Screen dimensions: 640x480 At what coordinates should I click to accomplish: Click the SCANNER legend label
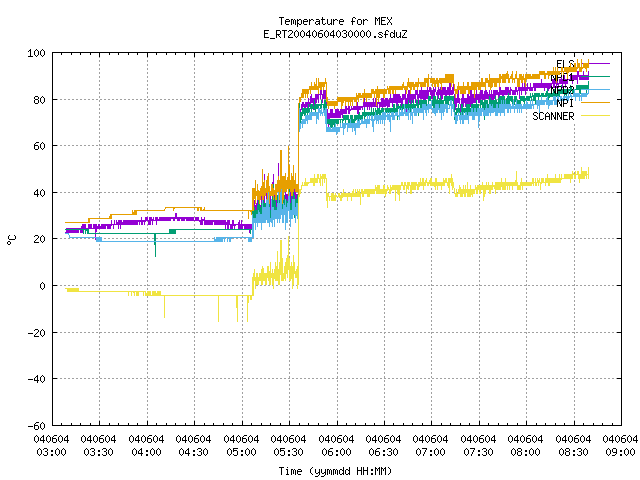pos(553,116)
